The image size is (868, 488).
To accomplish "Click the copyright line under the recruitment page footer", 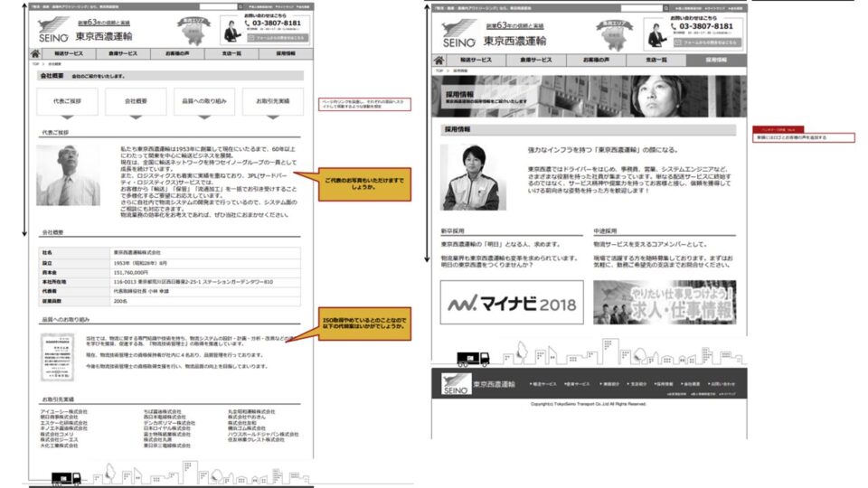I will pos(589,404).
